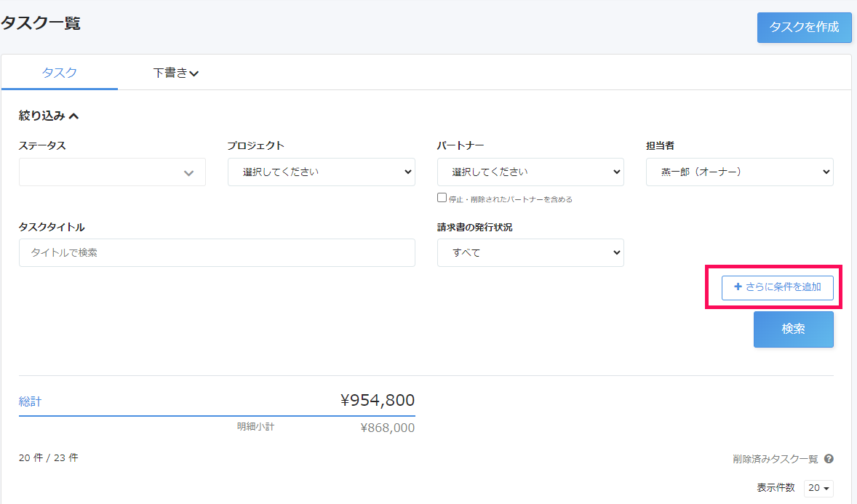
Task: Expand the パートナー dropdown list
Action: 530,172
